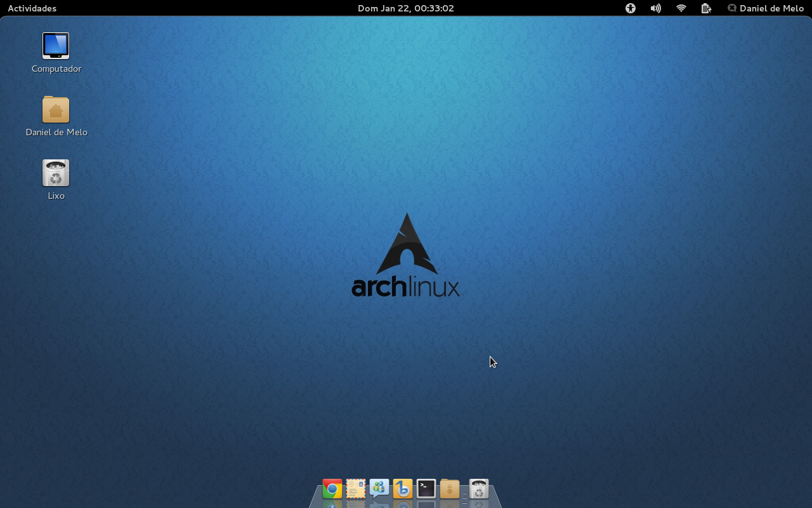812x508 pixels.
Task: Launch the Banshee media player from dock
Action: [x=403, y=489]
